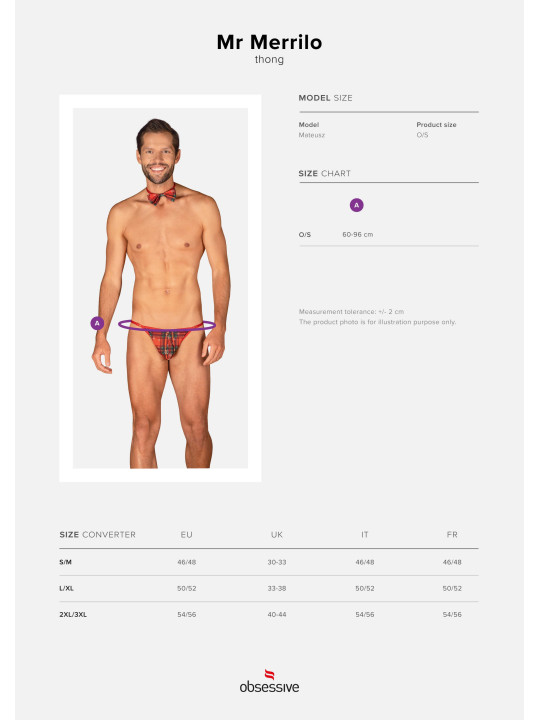Click the L/XL size row label
The height and width of the screenshot is (720, 540).
click(x=67, y=588)
